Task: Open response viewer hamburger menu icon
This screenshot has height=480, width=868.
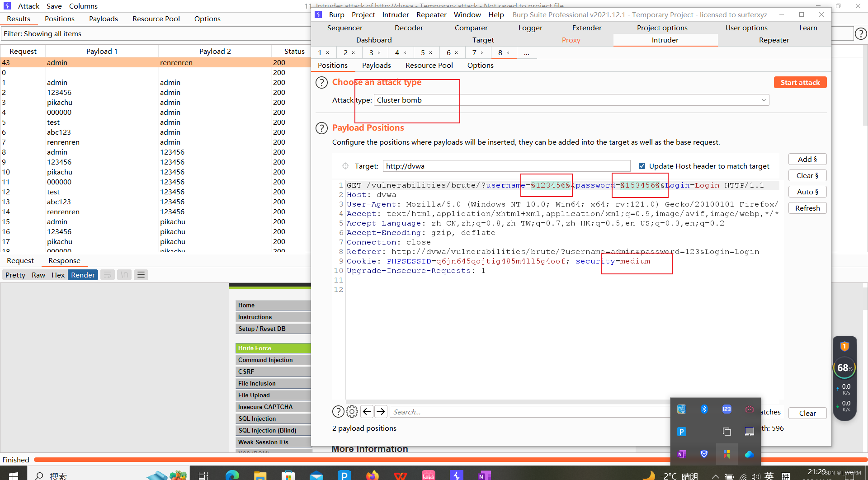Action: click(x=141, y=275)
